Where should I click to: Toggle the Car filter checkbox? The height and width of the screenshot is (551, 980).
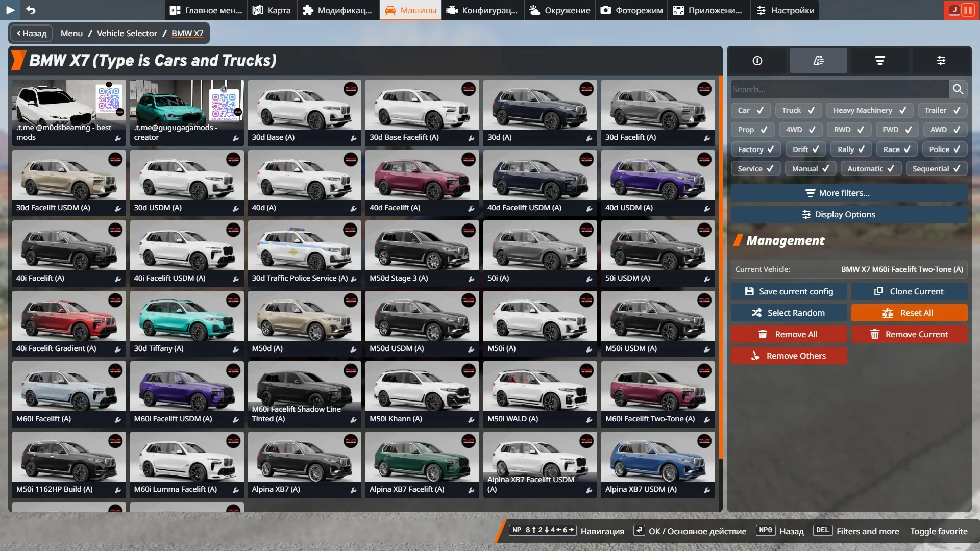point(750,110)
